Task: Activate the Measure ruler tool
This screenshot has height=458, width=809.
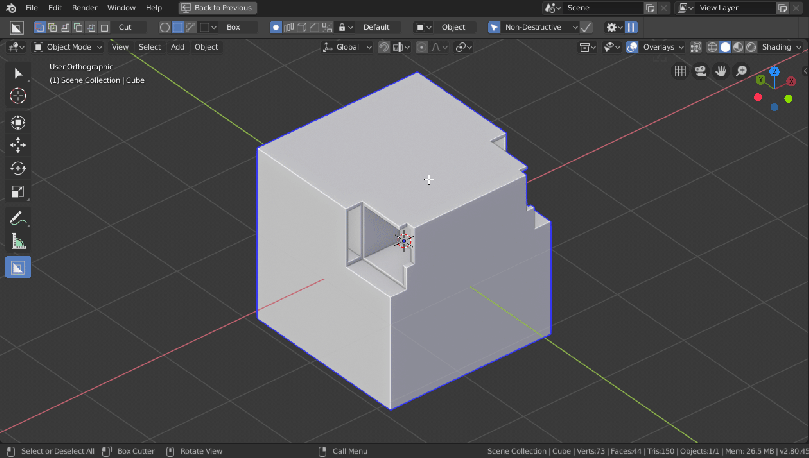Action: tap(18, 241)
